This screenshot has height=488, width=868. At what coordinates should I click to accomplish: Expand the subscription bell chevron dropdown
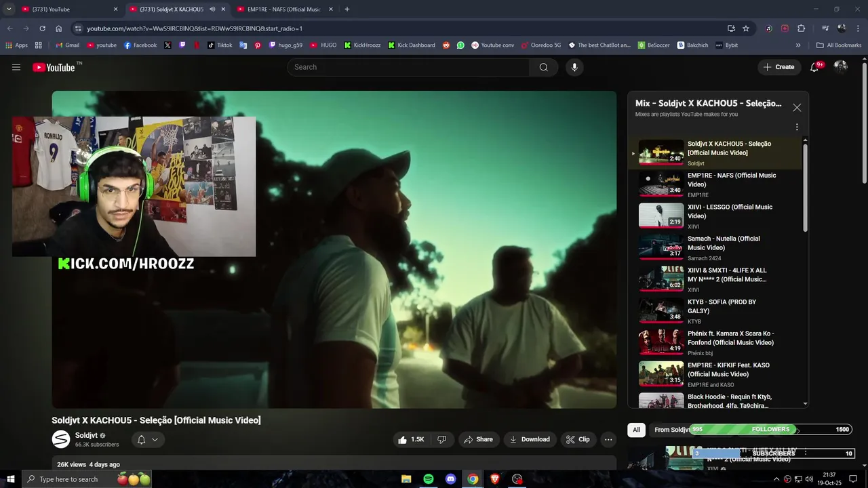(155, 439)
